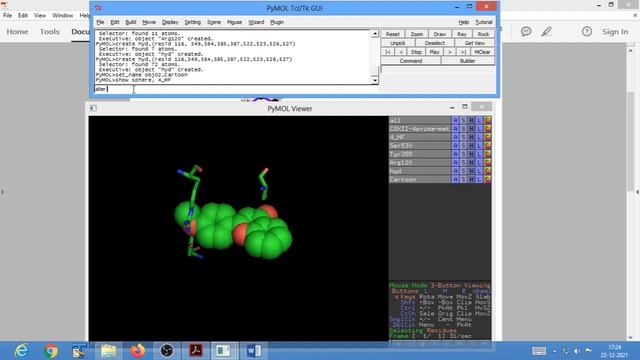
Task: Switch to Command mode
Action: pos(411,61)
